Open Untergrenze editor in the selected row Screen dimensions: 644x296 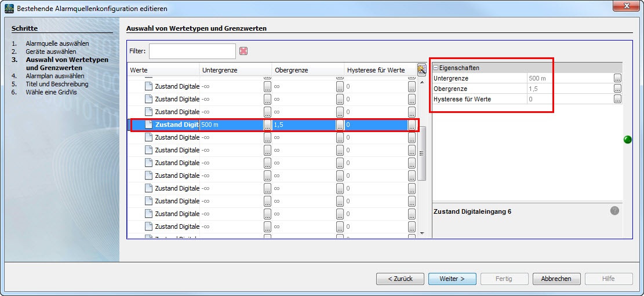[267, 125]
